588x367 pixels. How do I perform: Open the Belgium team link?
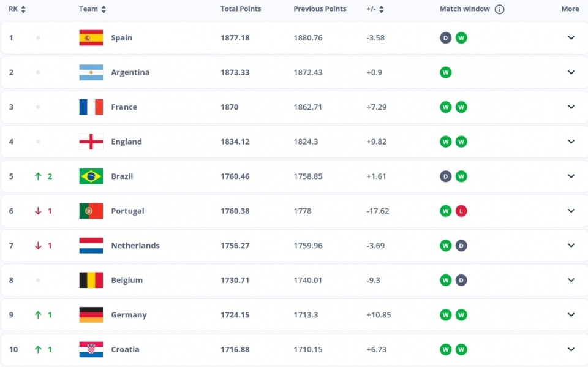127,280
